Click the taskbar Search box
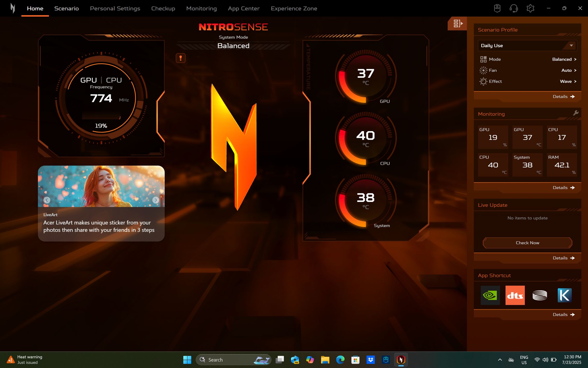588x368 pixels. point(233,360)
